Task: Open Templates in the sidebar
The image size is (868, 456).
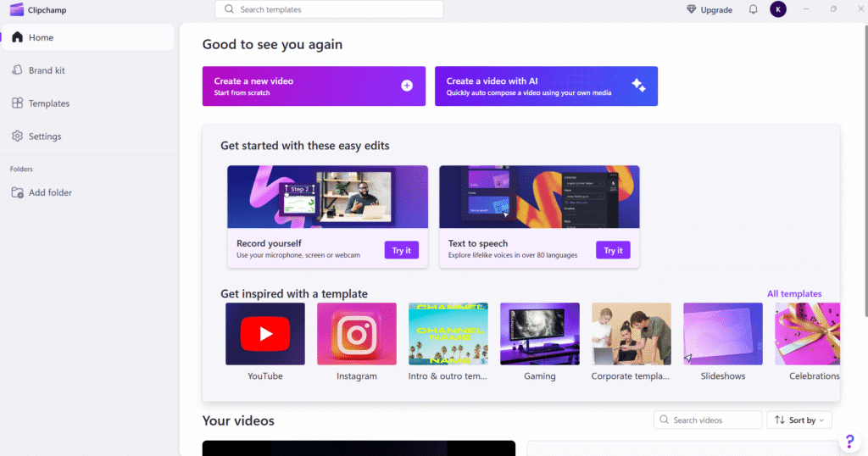Action: (x=48, y=103)
